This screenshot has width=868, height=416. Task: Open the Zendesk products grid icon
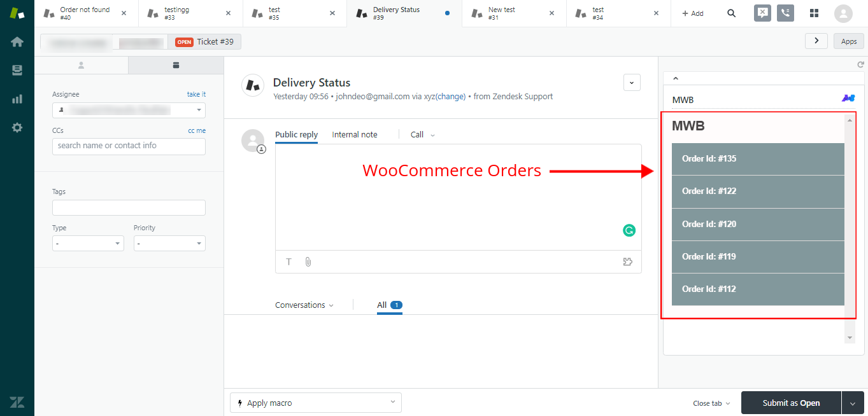coord(814,13)
